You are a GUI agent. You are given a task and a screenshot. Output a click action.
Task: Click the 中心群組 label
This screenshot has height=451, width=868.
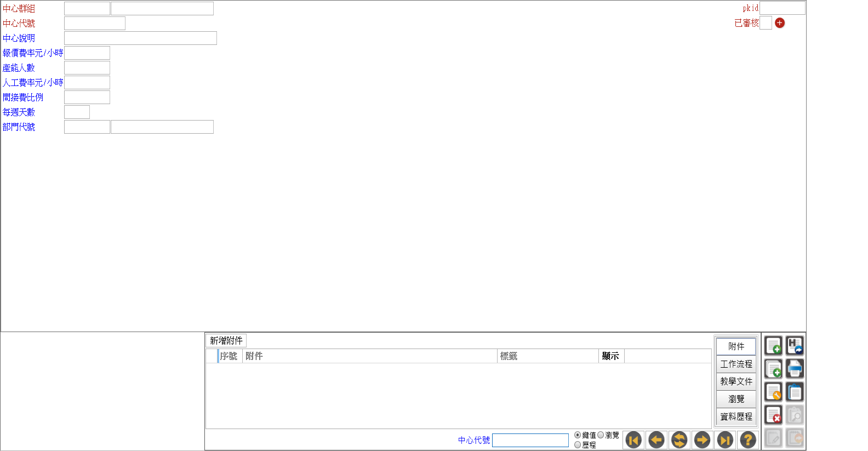(19, 9)
